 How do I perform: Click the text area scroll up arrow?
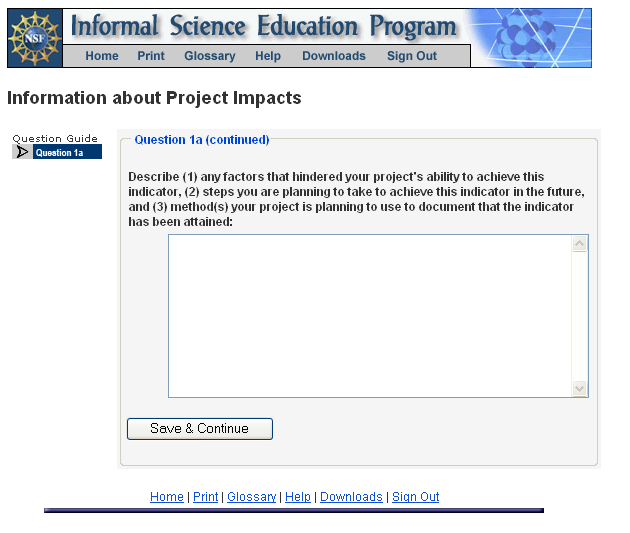[580, 244]
